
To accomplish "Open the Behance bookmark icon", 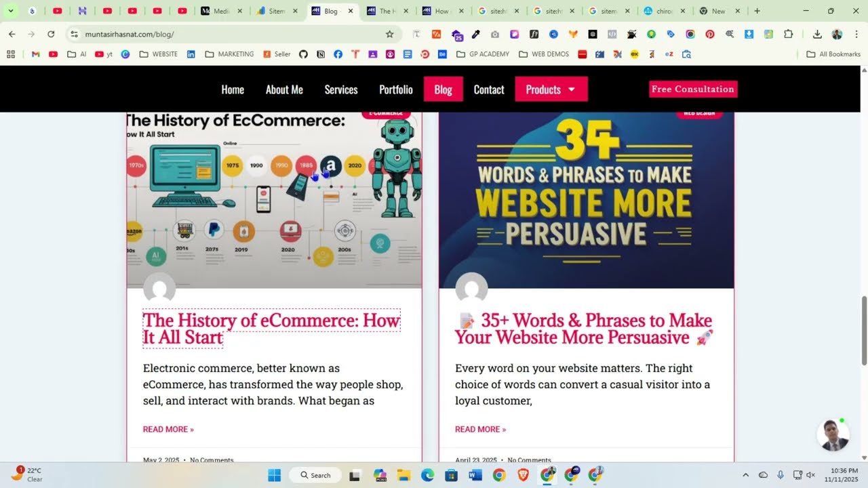I will (x=442, y=54).
